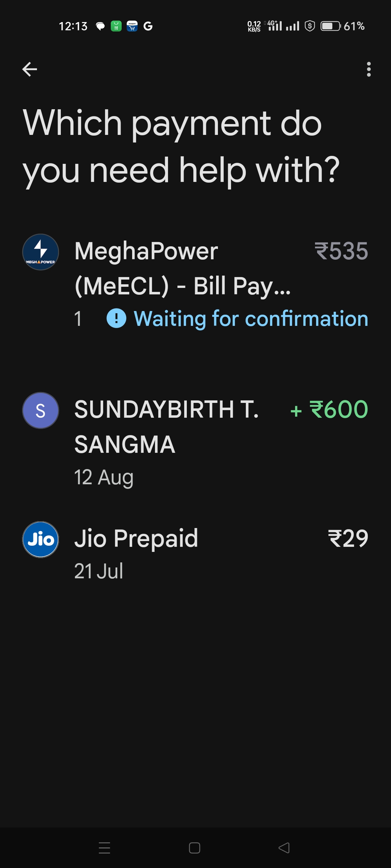
Task: Tap the Jio logo icon
Action: pyautogui.click(x=41, y=539)
